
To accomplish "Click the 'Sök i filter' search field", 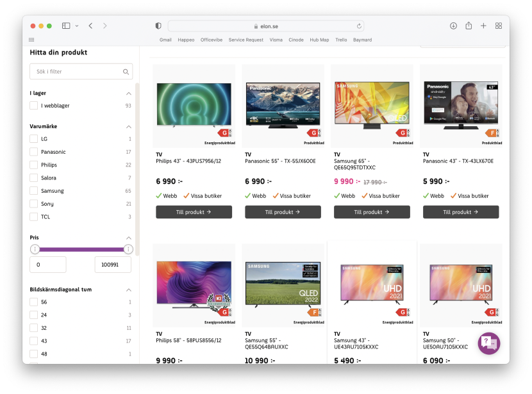I will pyautogui.click(x=81, y=72).
